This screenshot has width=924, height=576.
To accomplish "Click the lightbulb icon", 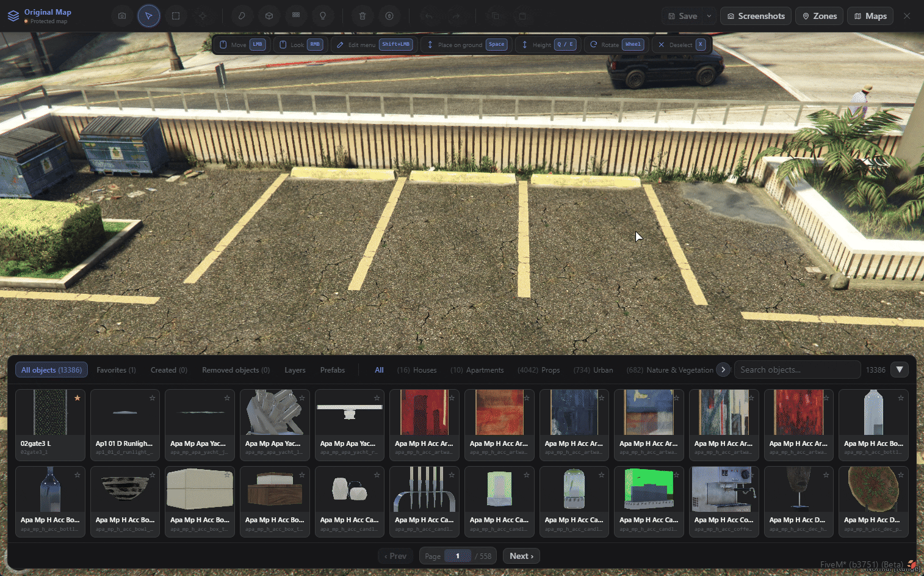I will coord(323,16).
